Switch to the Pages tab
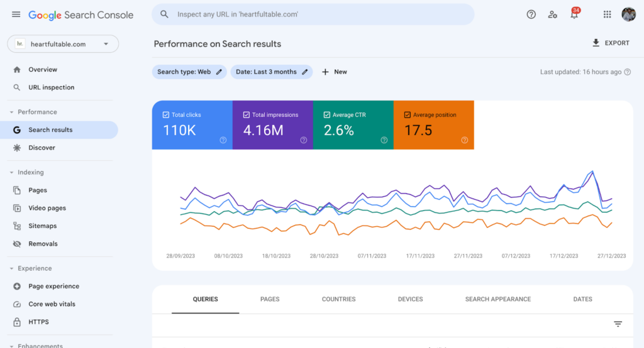The height and width of the screenshot is (348, 644). tap(270, 300)
